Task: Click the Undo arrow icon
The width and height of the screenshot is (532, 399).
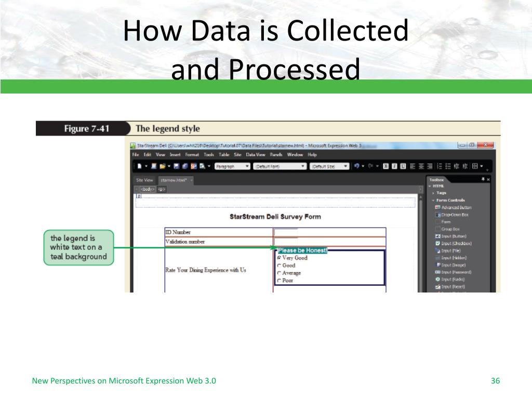Action: (356, 166)
